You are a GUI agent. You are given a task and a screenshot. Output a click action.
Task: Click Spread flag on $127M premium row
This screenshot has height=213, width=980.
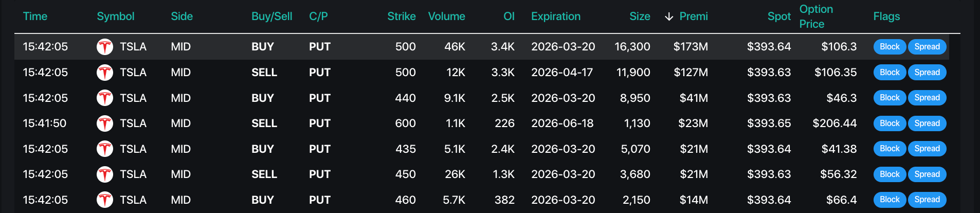[x=927, y=73]
